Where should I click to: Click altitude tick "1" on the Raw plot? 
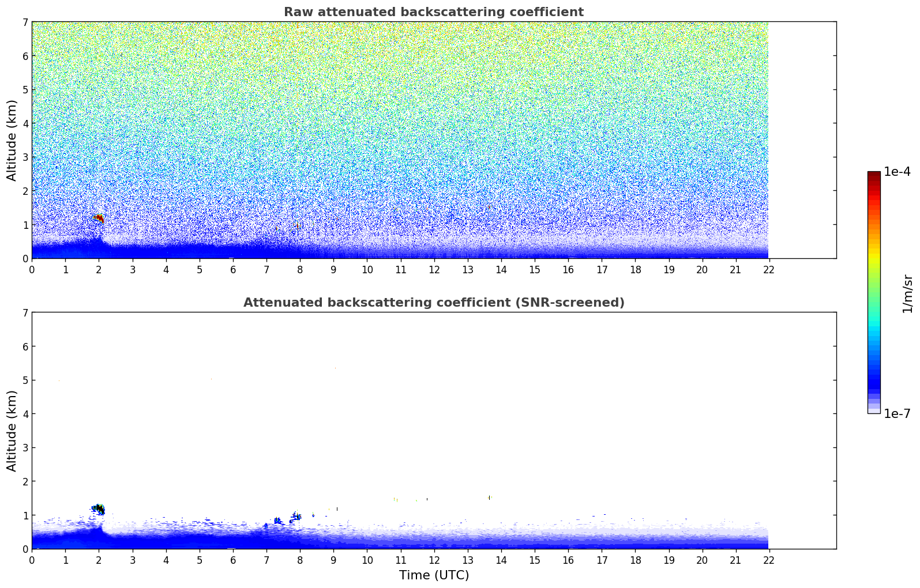click(25, 225)
